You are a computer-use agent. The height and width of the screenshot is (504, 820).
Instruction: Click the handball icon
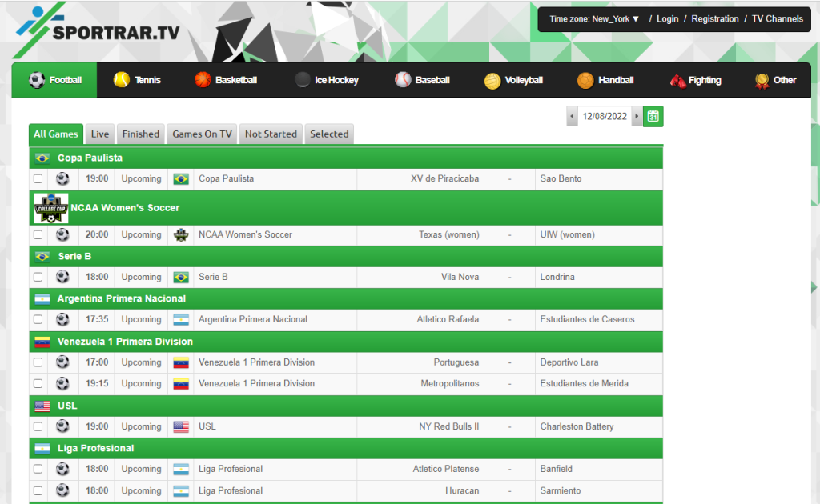[x=585, y=81]
